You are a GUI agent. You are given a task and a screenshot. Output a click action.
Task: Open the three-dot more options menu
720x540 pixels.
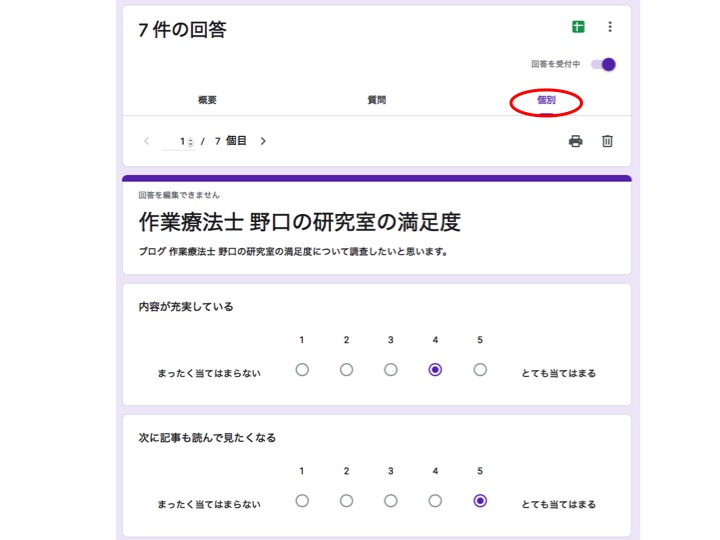click(610, 27)
